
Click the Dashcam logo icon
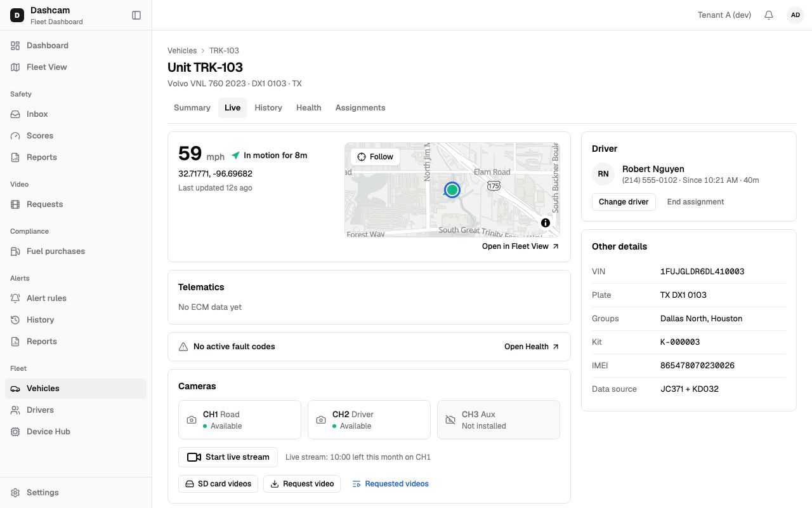16,15
